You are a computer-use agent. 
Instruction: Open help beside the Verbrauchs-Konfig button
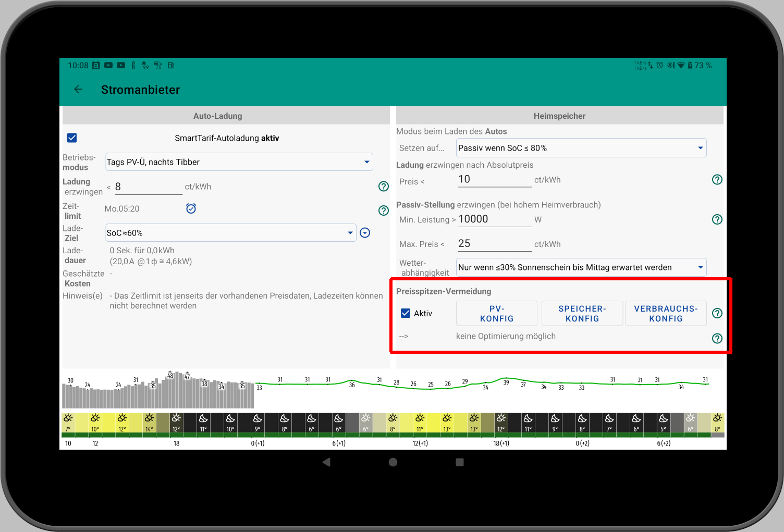click(x=717, y=313)
